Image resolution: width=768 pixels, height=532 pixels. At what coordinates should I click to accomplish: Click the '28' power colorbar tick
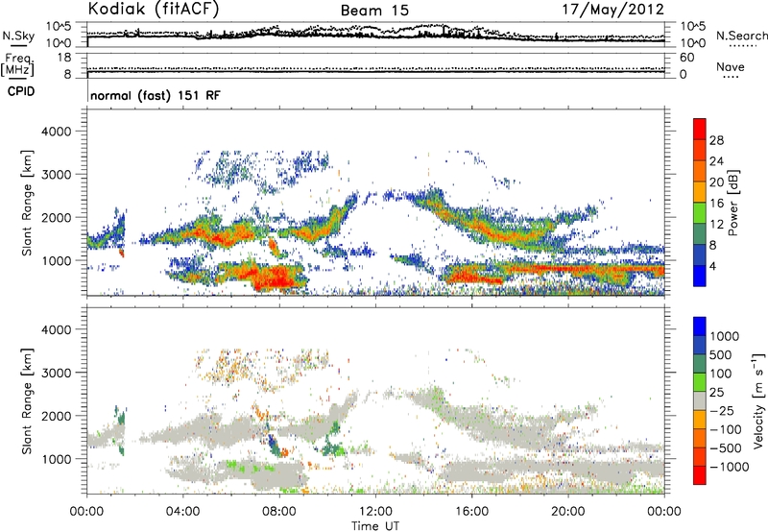[x=716, y=140]
